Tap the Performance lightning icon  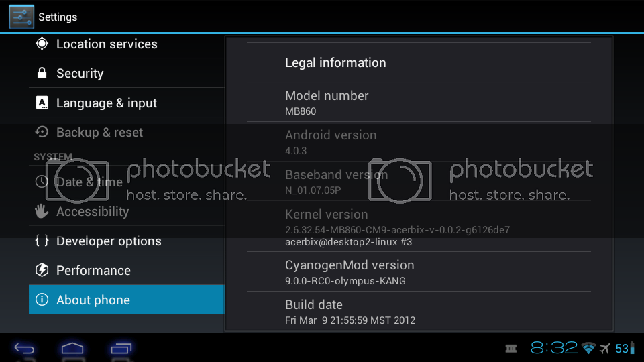point(42,270)
